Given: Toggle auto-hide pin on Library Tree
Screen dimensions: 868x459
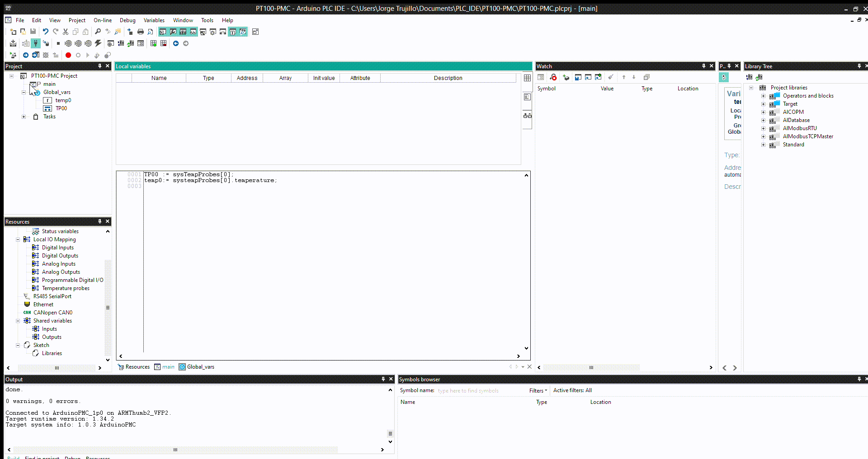Looking at the screenshot, I should [x=859, y=66].
